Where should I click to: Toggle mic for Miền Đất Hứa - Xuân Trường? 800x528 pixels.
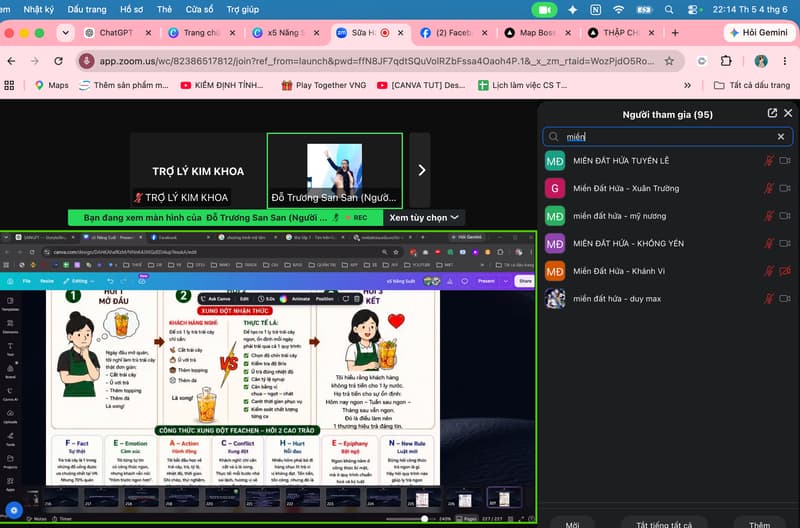[768, 188]
